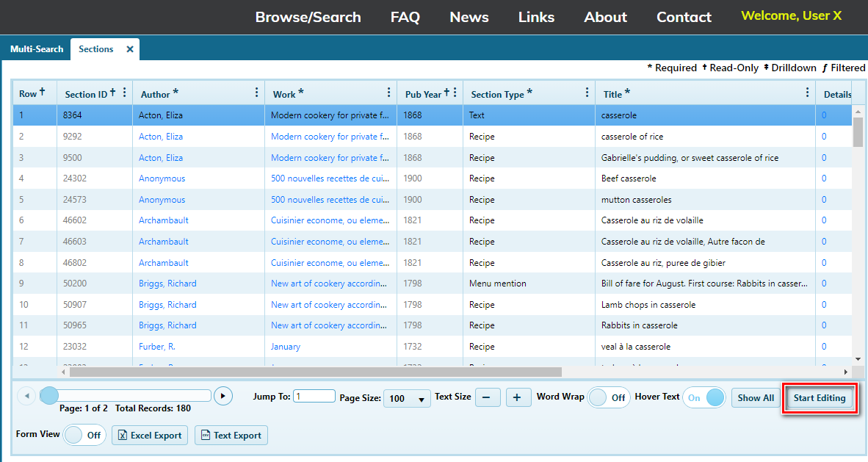Open the Author column options menu
The height and width of the screenshot is (462, 868).
click(x=256, y=93)
